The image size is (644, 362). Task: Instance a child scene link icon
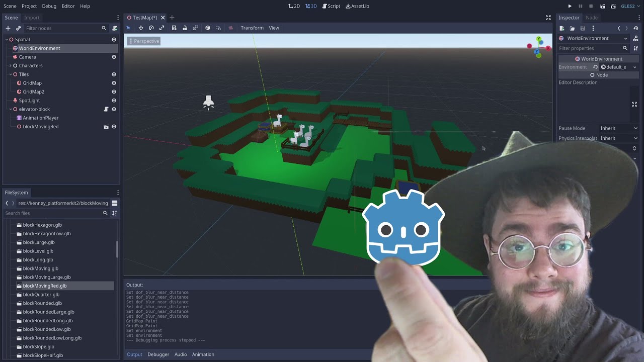pyautogui.click(x=19, y=28)
